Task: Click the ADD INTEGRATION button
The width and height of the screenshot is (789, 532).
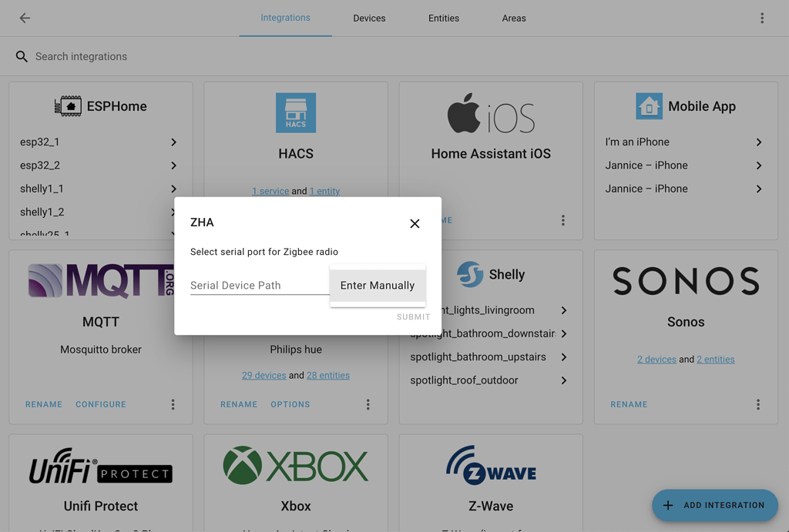Action: pos(714,505)
